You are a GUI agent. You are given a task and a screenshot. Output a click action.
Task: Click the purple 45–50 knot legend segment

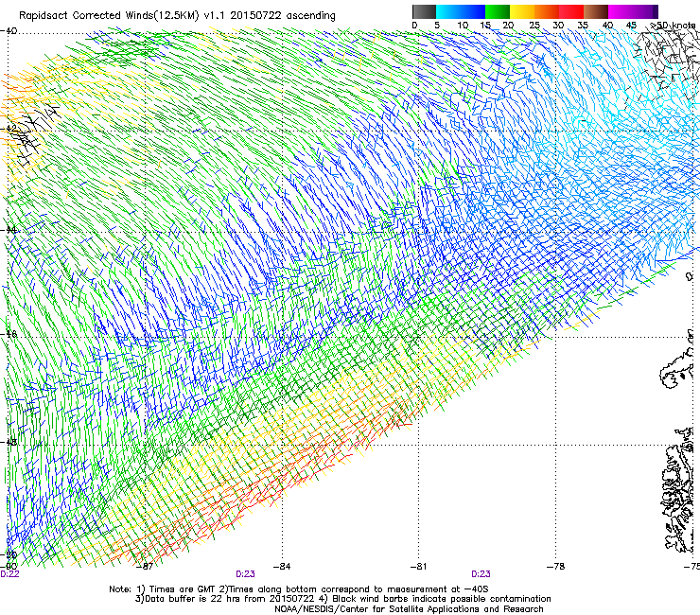tap(645, 11)
